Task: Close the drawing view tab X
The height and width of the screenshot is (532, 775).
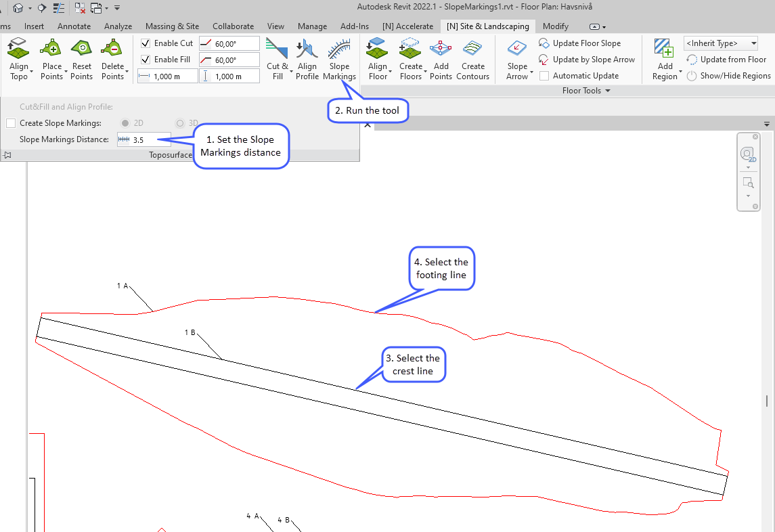Action: [x=368, y=125]
